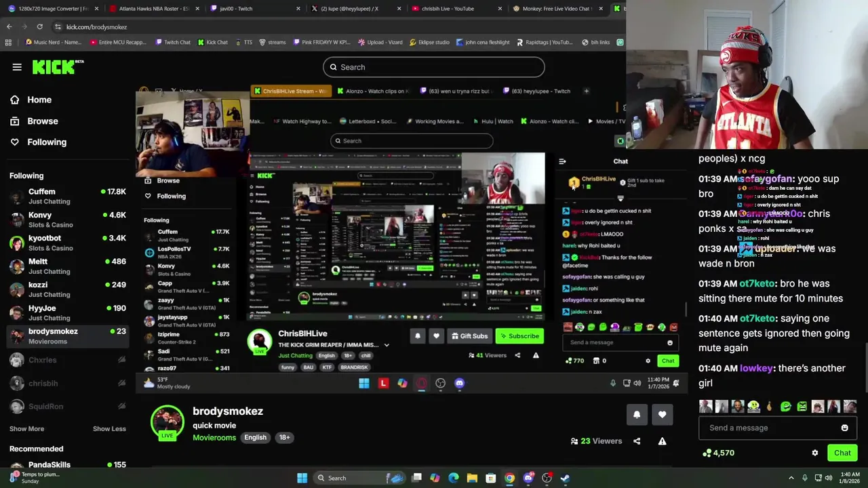Open recommended channel PandaSkills
The image size is (868, 488).
(x=68, y=465)
